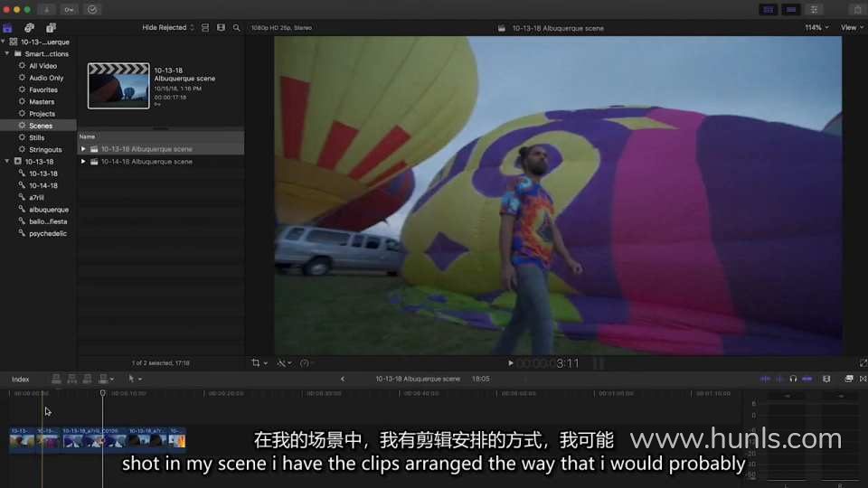Screen dimensions: 868x488
Task: Go back in timeline history arrow
Action: pos(343,379)
